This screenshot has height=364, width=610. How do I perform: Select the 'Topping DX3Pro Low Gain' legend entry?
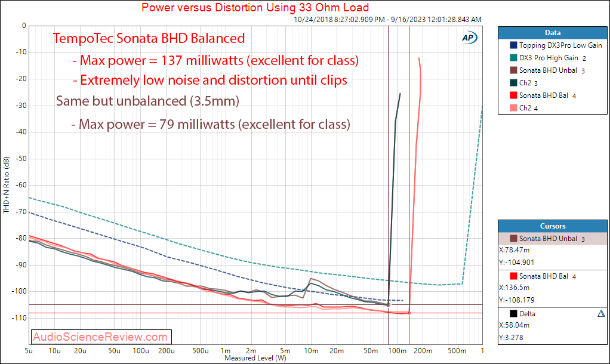pos(560,45)
